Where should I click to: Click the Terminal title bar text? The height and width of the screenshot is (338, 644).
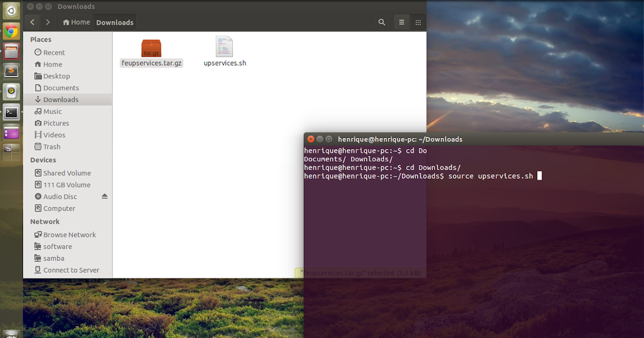[x=400, y=139]
